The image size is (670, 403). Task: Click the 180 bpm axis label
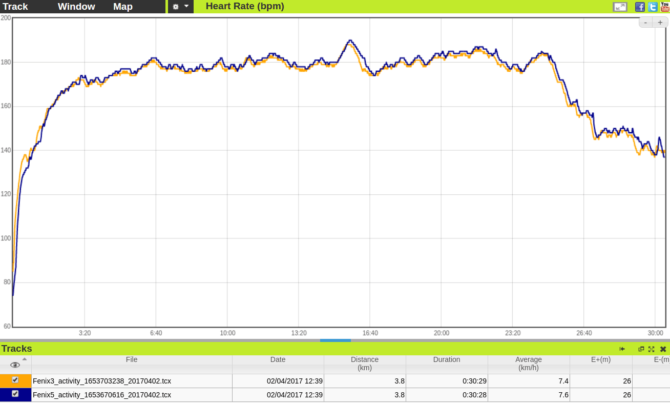6,62
